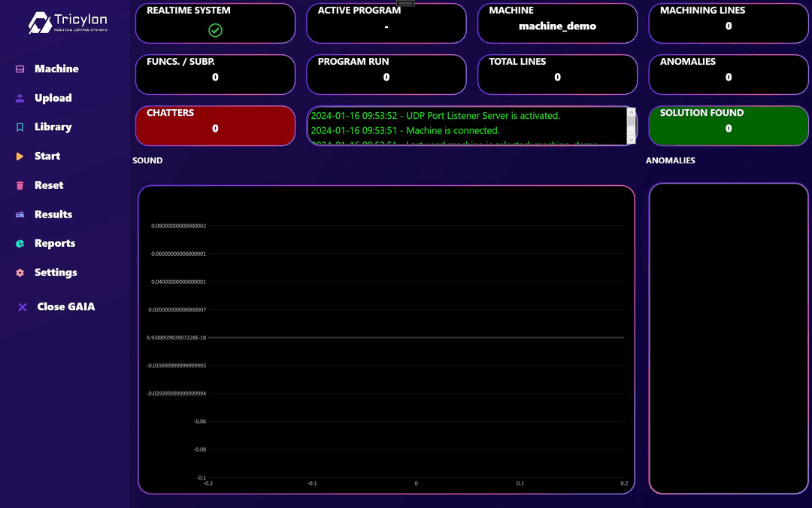Open Library via its bookmark icon

20,127
